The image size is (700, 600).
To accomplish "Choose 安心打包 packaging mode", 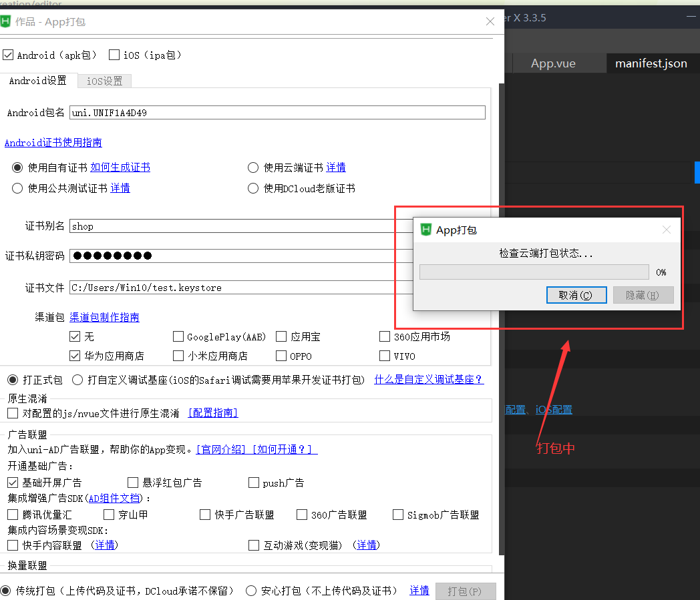I will [250, 590].
